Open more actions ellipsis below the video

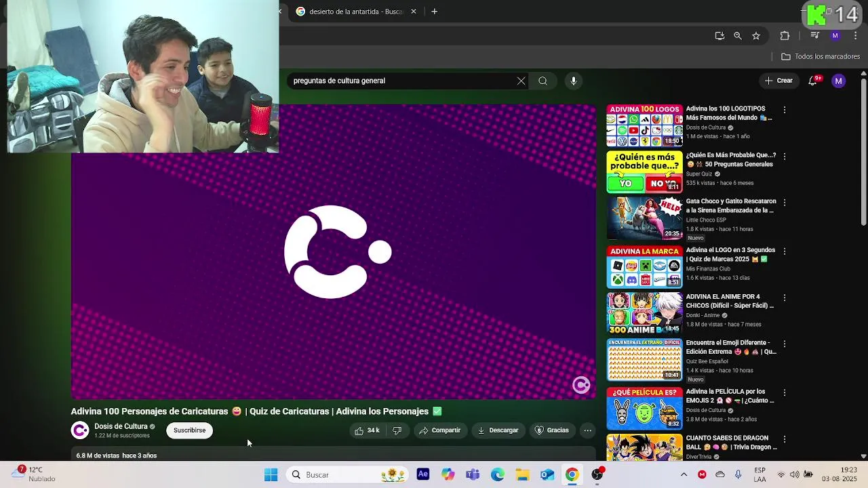click(x=588, y=430)
